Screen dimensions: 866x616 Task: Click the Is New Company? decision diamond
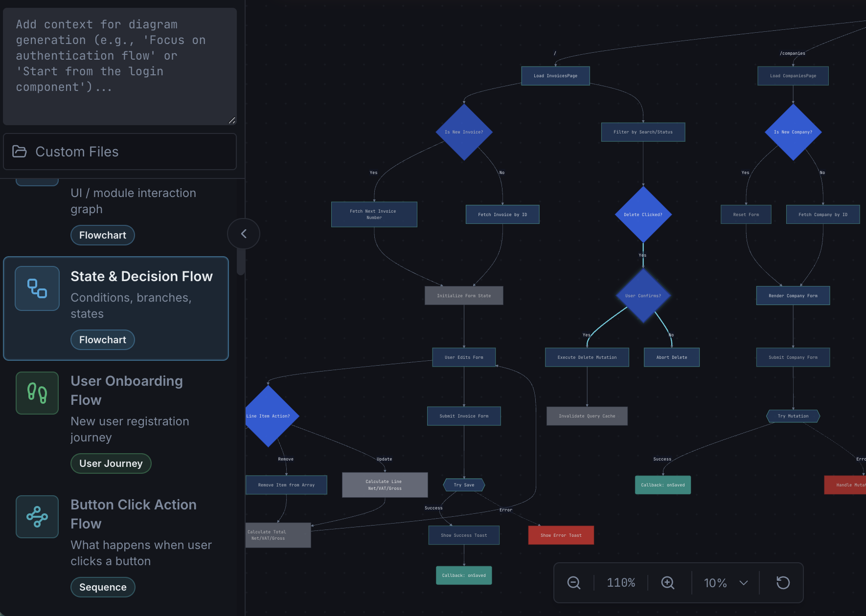pyautogui.click(x=793, y=132)
